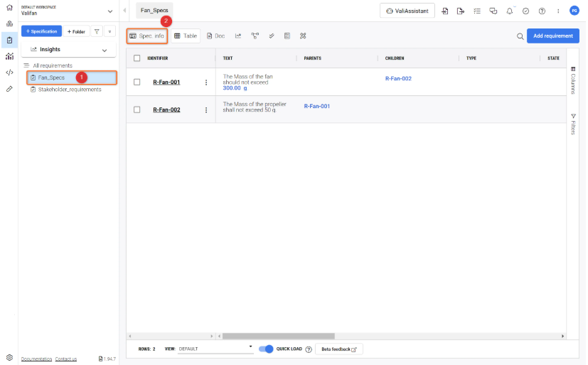588x365 pixels.
Task: Click the 300.00 g value link
Action: point(235,88)
